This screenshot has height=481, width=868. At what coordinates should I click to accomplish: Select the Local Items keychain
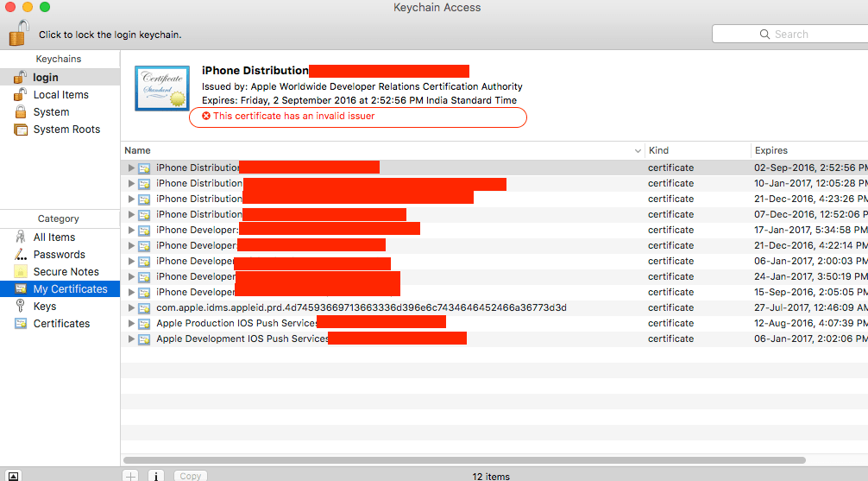60,95
